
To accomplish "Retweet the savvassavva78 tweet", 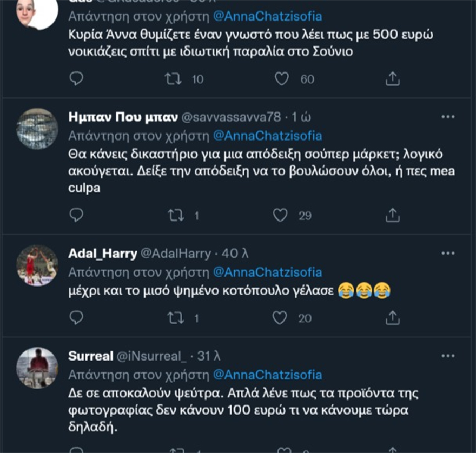I will (174, 215).
